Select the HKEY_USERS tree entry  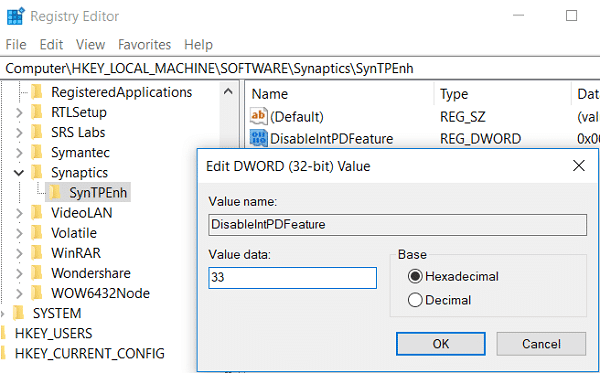click(x=53, y=333)
